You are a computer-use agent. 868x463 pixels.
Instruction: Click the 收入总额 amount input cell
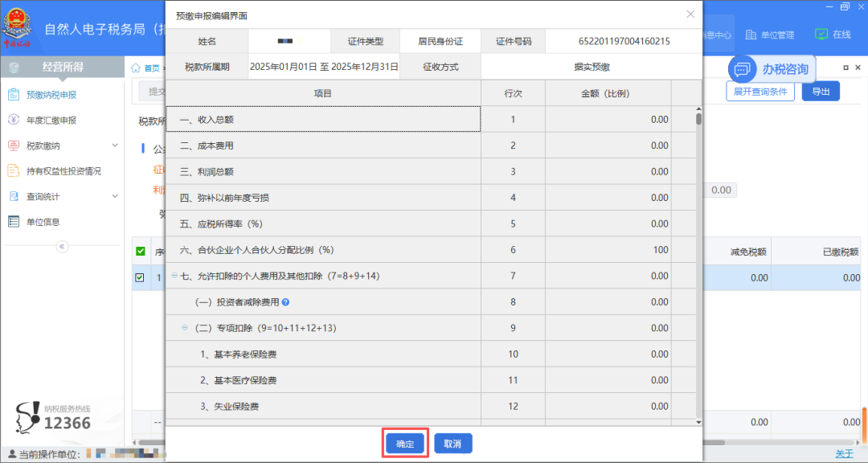click(608, 120)
